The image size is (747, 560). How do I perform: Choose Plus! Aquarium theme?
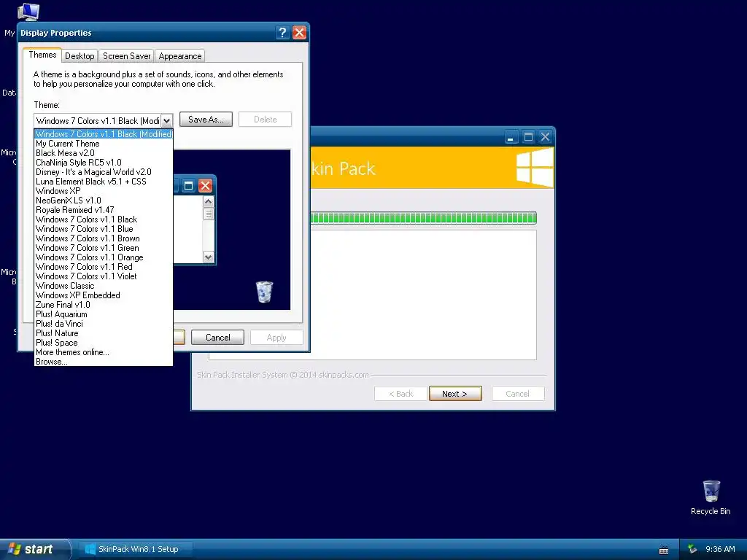click(x=104, y=314)
